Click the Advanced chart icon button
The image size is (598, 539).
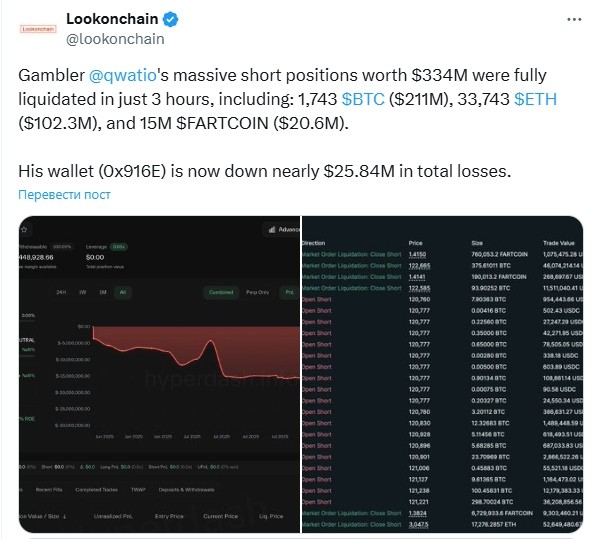(282, 229)
